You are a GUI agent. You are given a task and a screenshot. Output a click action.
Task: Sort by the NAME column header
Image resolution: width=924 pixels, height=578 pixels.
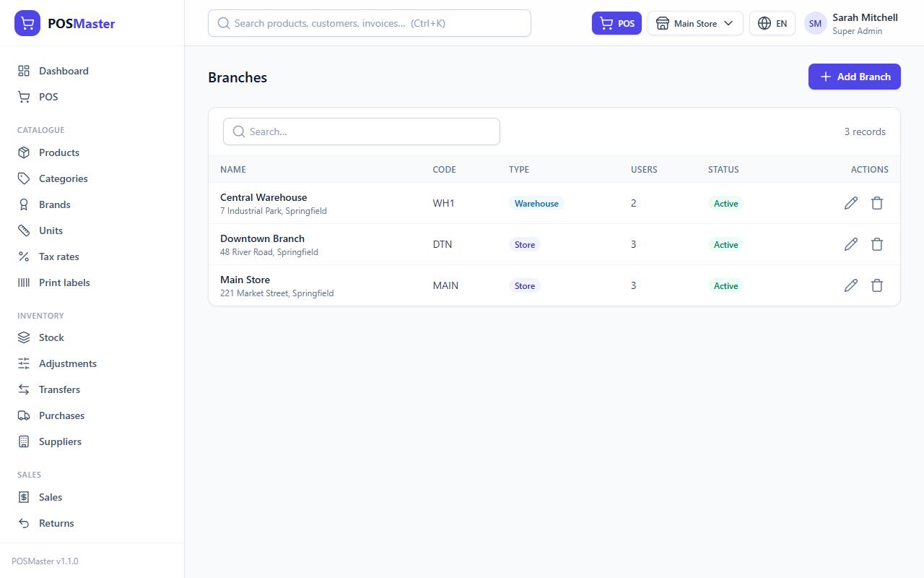(x=233, y=170)
